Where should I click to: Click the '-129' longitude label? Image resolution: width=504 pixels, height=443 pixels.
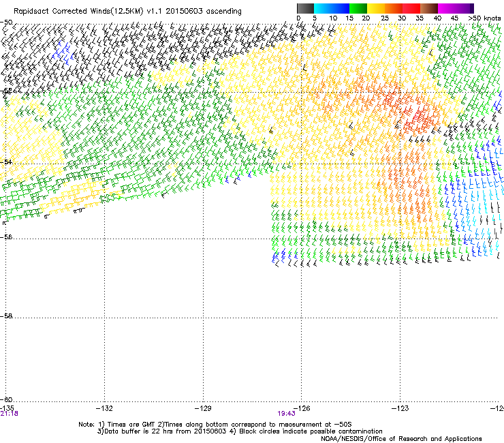click(x=203, y=408)
